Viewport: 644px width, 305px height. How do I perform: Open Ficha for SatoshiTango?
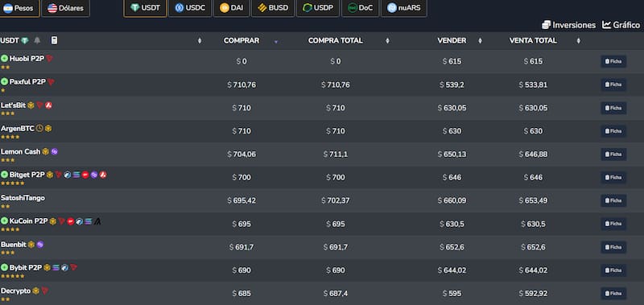613,200
